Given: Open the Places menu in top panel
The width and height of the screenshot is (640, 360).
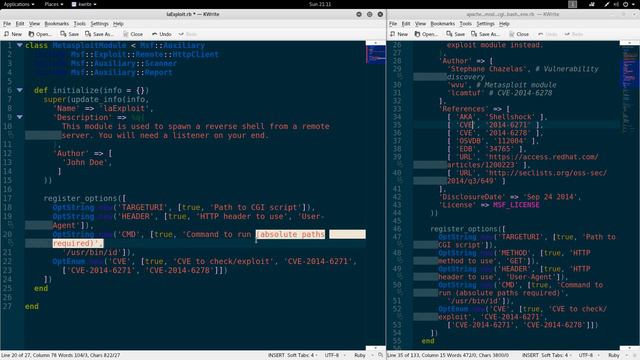Looking at the screenshot, I should click(x=53, y=4).
